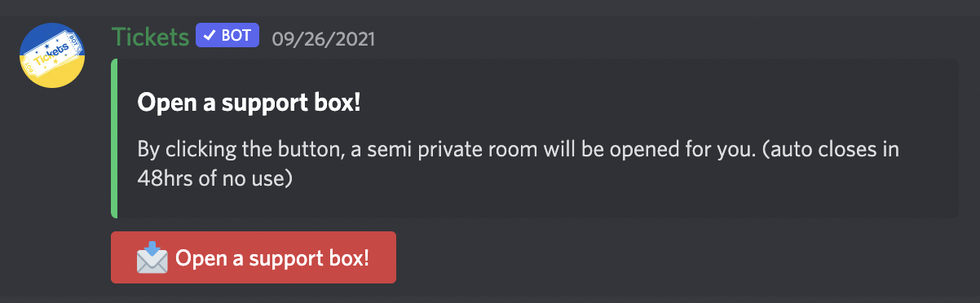Image resolution: width=980 pixels, height=303 pixels.
Task: Click the verified checkmark in the BOT badge
Action: tap(209, 36)
